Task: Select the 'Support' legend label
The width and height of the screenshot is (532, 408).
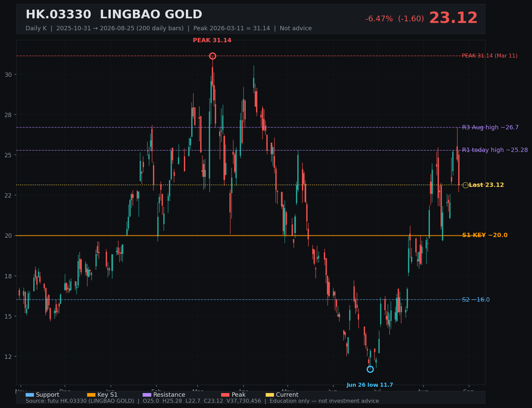Action: tap(48, 395)
